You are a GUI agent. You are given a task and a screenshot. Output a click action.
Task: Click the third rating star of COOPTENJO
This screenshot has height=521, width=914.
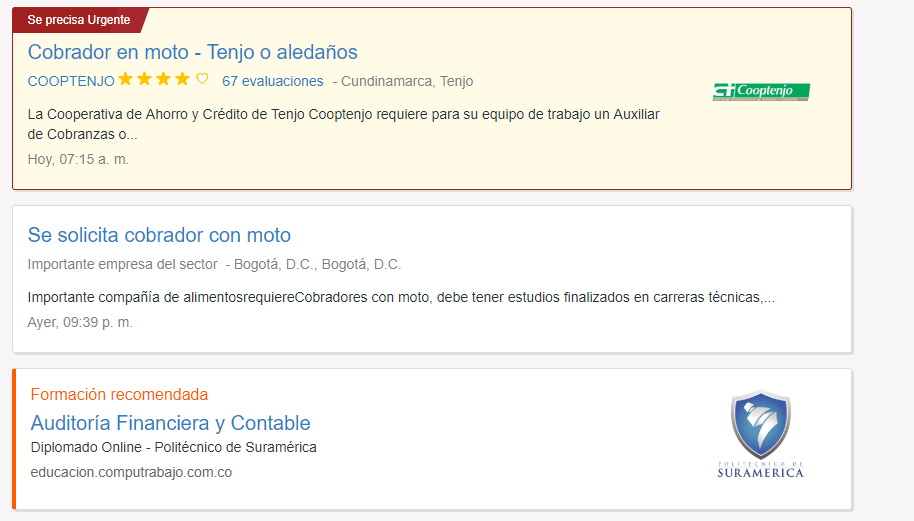163,79
